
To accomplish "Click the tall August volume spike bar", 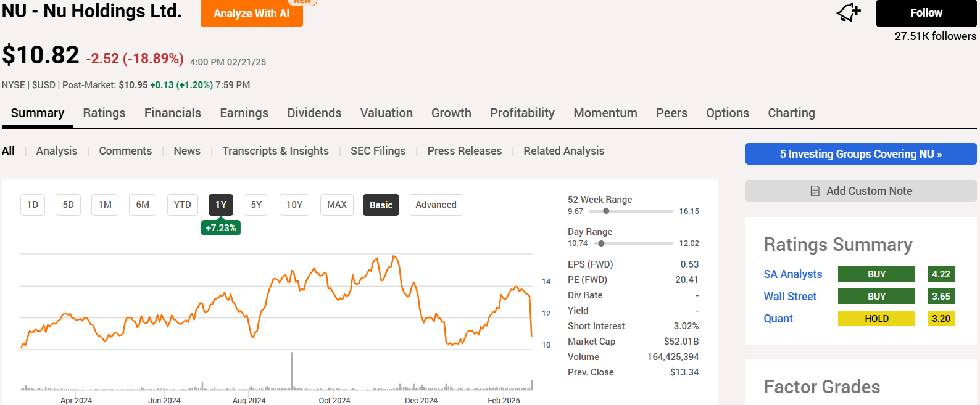I will point(292,371).
